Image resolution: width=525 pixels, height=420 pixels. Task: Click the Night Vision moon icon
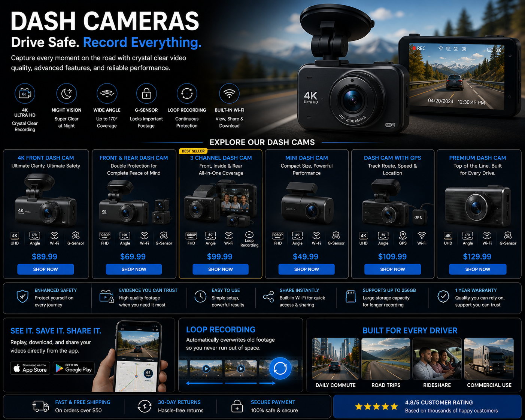pyautogui.click(x=67, y=94)
